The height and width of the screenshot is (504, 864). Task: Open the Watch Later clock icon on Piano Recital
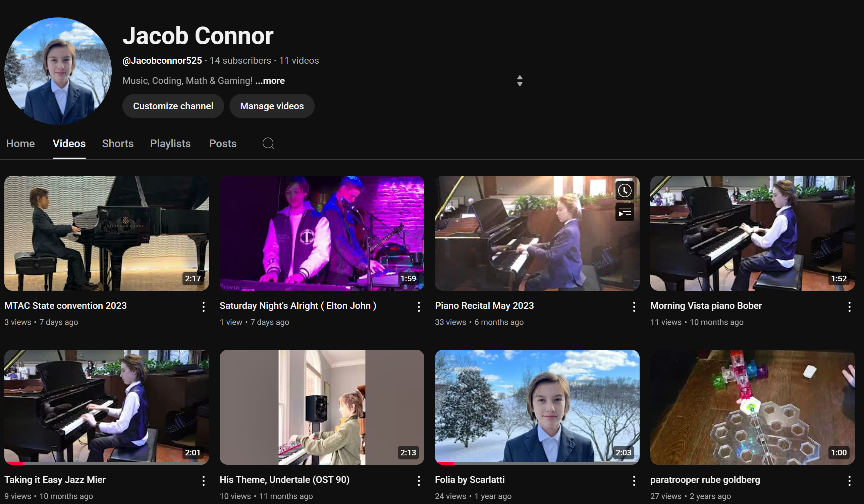(625, 190)
